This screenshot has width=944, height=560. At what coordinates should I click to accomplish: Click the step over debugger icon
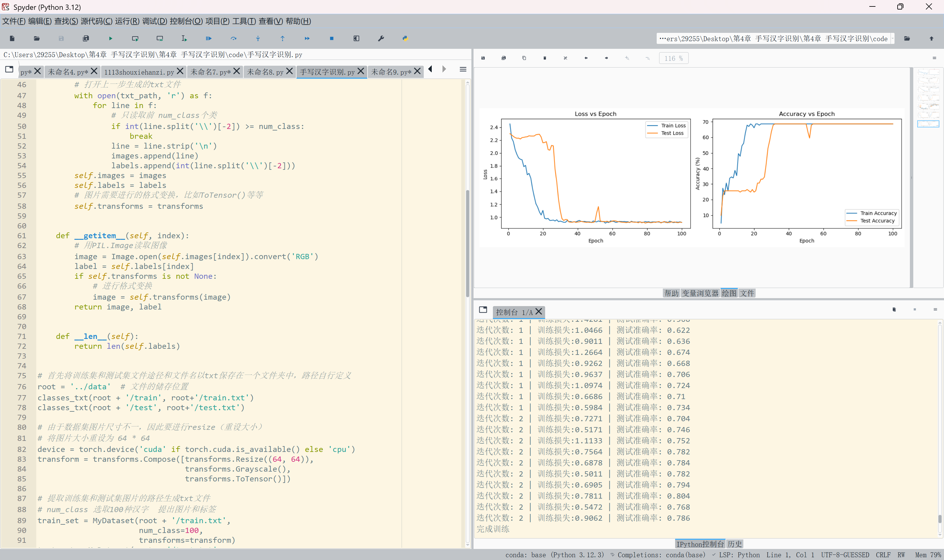[233, 38]
